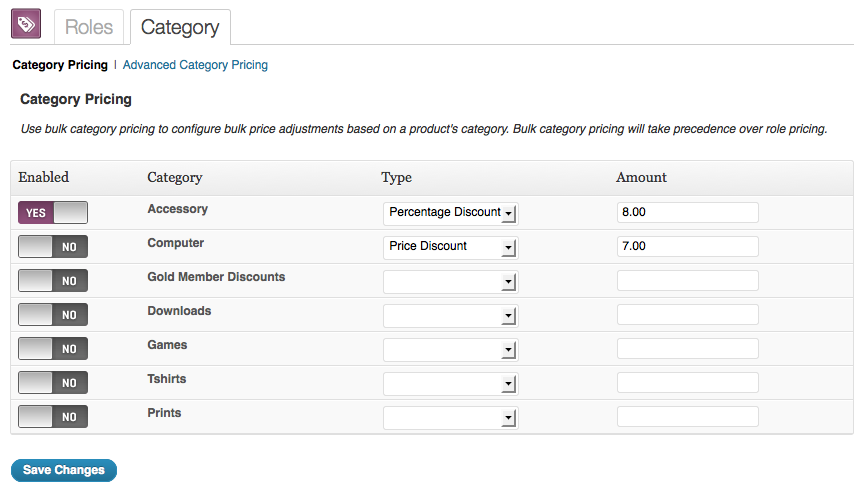Enable the Computer category toggle
862x504 pixels.
tap(53, 247)
